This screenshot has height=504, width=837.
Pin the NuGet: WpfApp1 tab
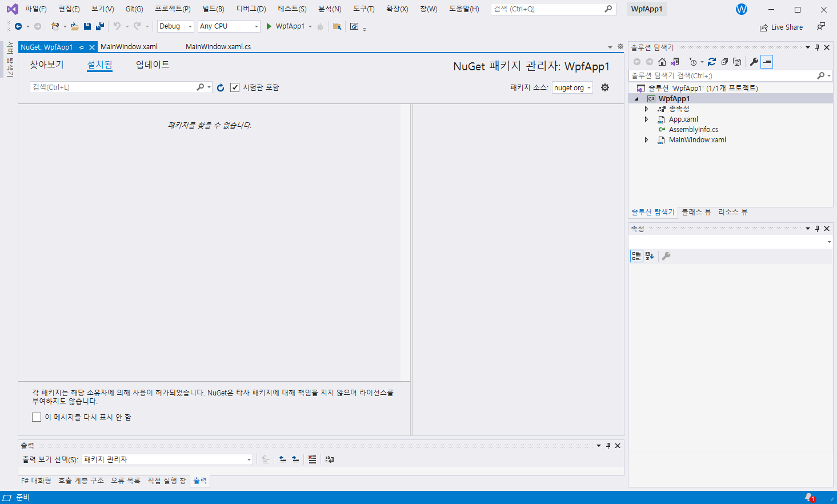click(x=82, y=47)
